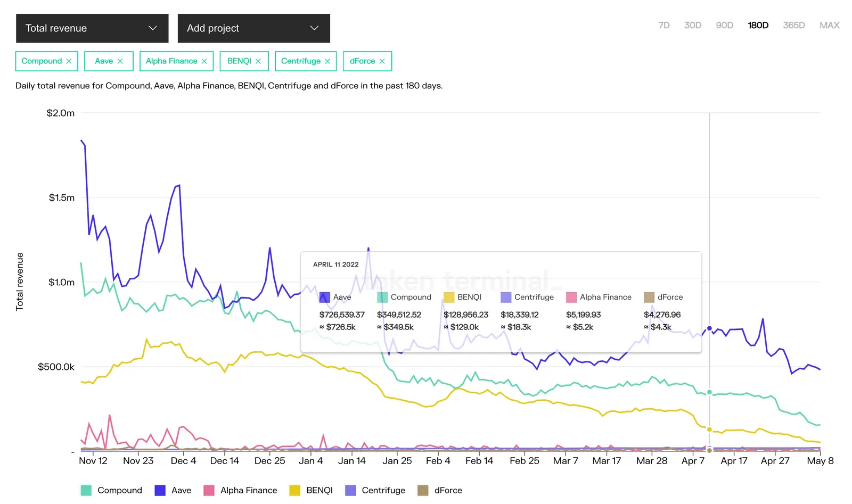Open the Total revenue metric dropdown

(92, 28)
